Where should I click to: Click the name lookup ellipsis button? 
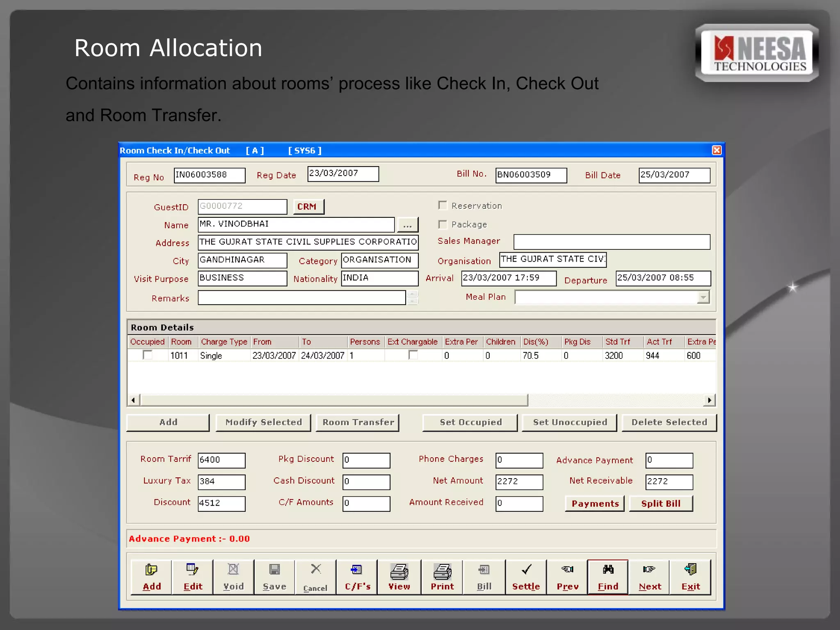pos(407,225)
